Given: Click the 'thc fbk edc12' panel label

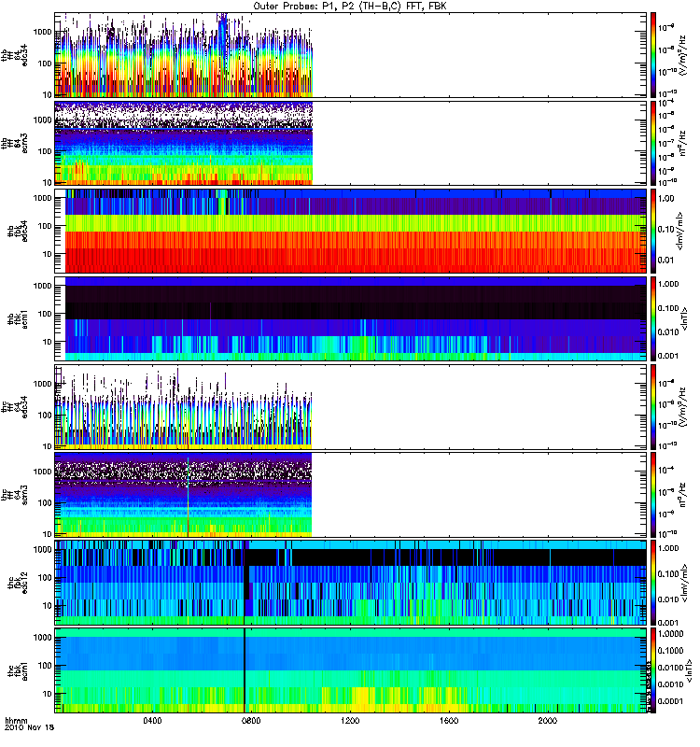Looking at the screenshot, I should pyautogui.click(x=18, y=583).
